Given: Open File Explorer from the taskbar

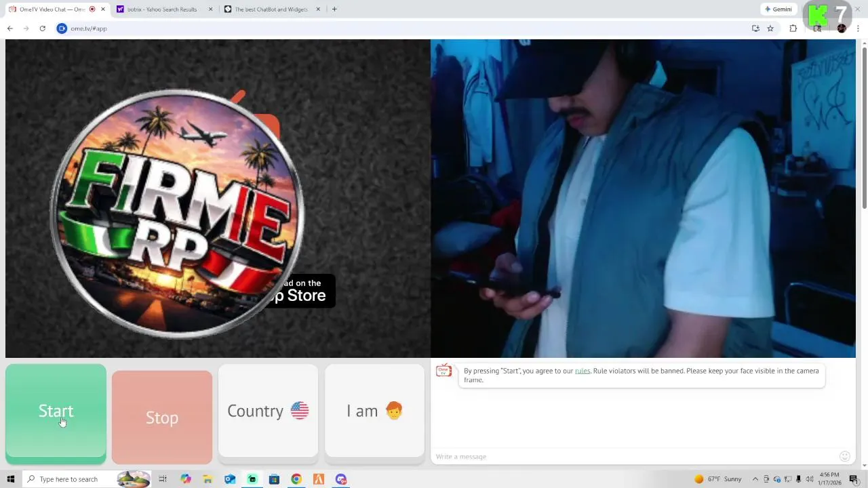Looking at the screenshot, I should (x=208, y=479).
